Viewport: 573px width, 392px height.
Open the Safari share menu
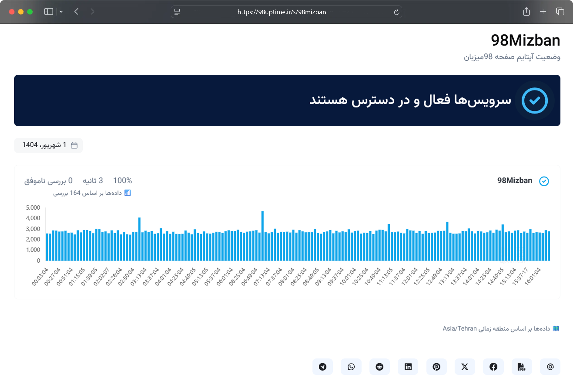pos(526,12)
